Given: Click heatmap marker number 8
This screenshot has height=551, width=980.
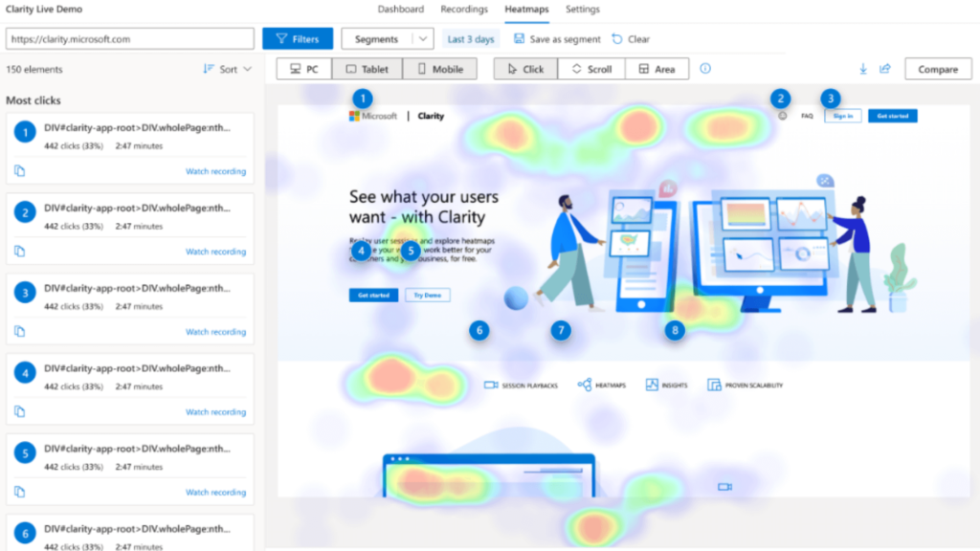Looking at the screenshot, I should pyautogui.click(x=677, y=330).
